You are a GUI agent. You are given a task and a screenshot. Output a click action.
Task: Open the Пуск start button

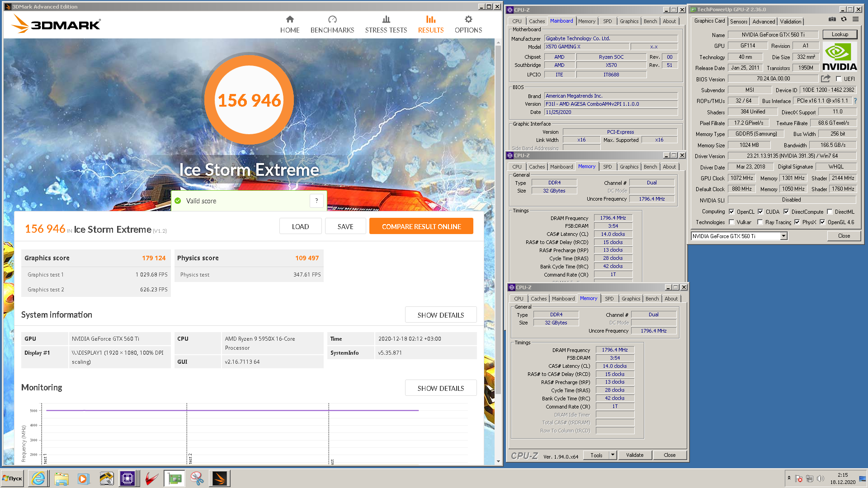(12, 479)
